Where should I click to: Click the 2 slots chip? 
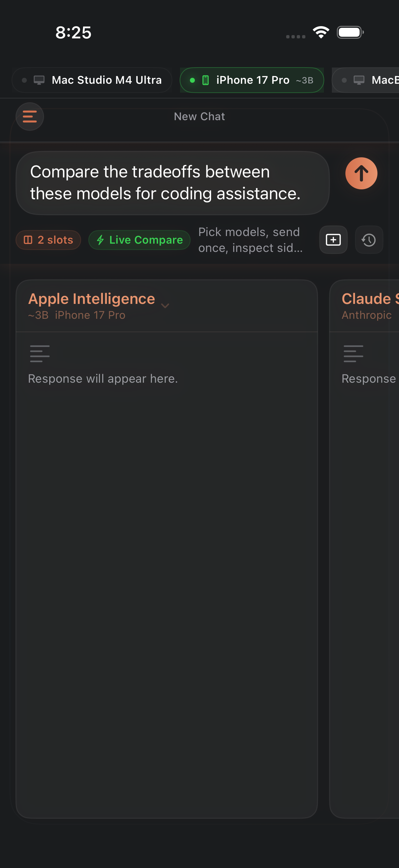pyautogui.click(x=49, y=240)
